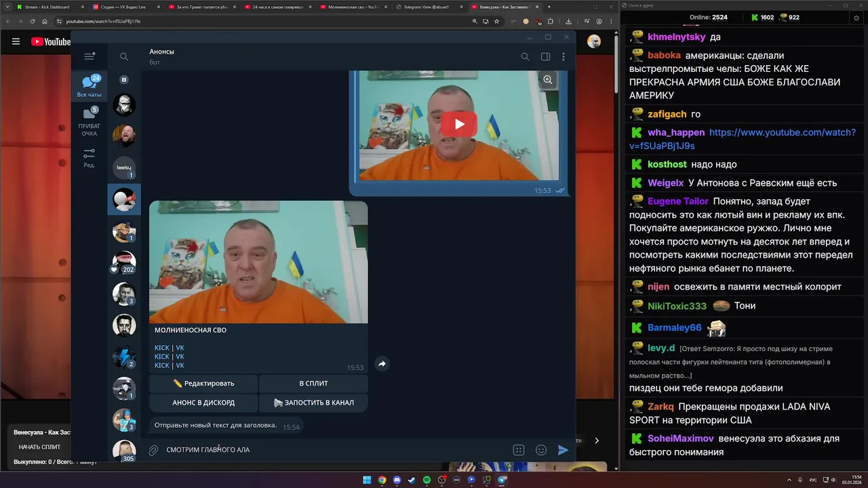
Task: Click next arrow beside video title
Action: 597,441
